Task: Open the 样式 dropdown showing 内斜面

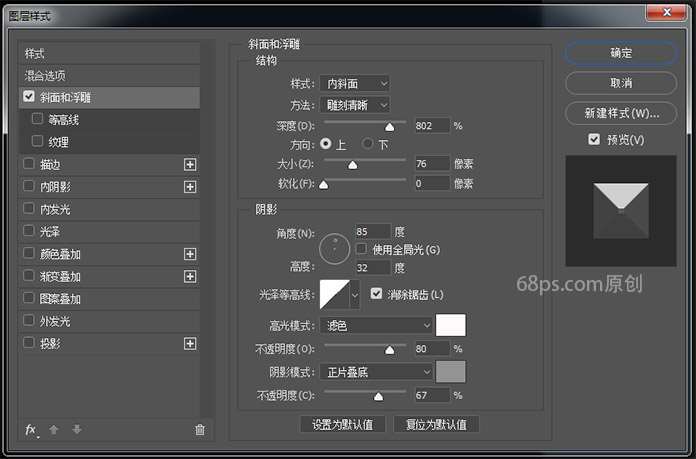Action: tap(355, 84)
